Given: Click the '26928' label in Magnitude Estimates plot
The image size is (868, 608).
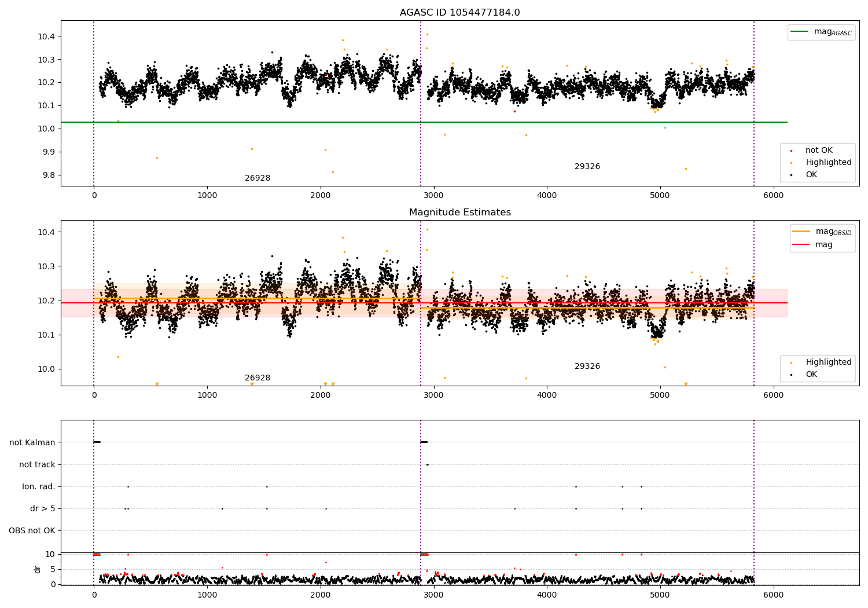Looking at the screenshot, I should (x=258, y=378).
